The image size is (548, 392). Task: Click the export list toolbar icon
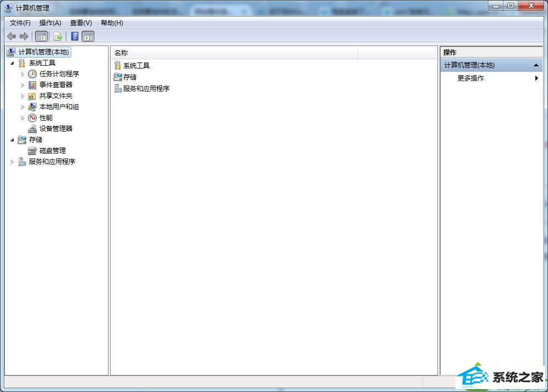tap(58, 36)
